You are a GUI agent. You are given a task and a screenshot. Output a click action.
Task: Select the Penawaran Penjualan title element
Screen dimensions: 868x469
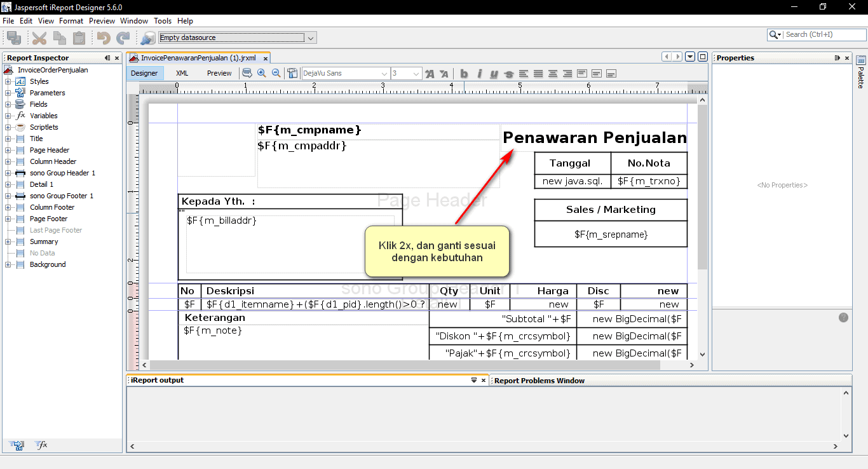tap(595, 138)
